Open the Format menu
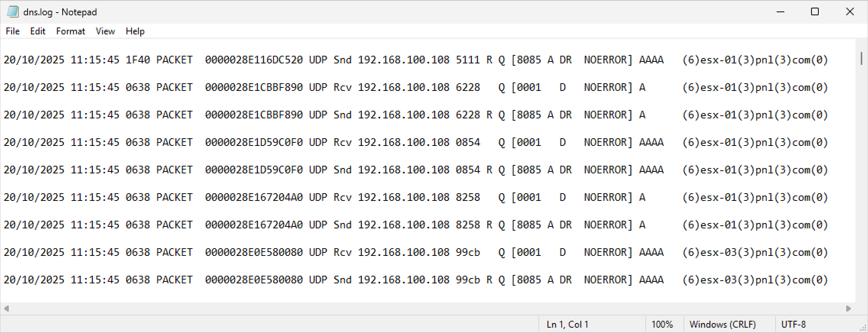This screenshot has width=868, height=333. pyautogui.click(x=70, y=31)
